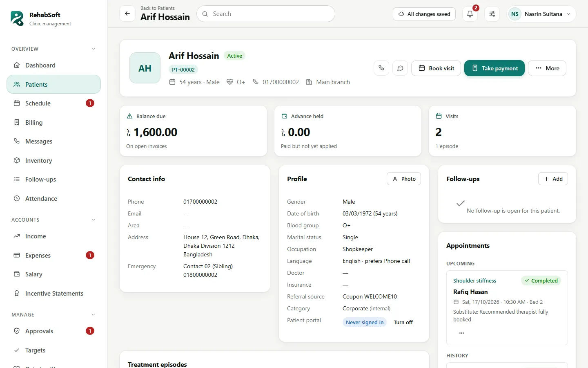The height and width of the screenshot is (368, 588).
Task: Click All changes saved indicator
Action: pos(424,14)
